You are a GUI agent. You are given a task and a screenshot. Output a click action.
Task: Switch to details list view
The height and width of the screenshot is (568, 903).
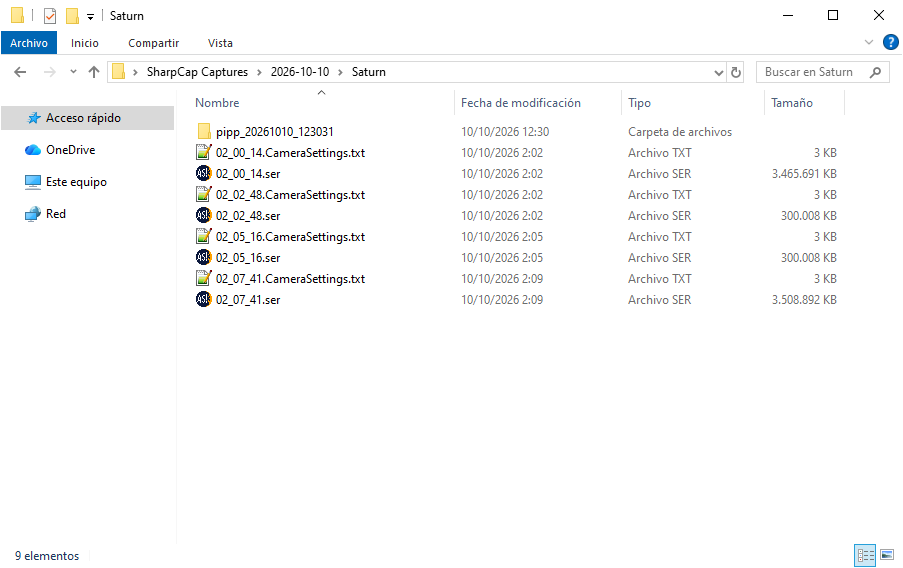pos(865,555)
